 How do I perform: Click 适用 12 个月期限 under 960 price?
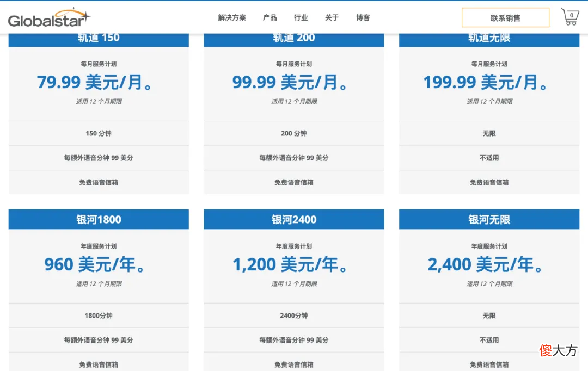(x=99, y=283)
